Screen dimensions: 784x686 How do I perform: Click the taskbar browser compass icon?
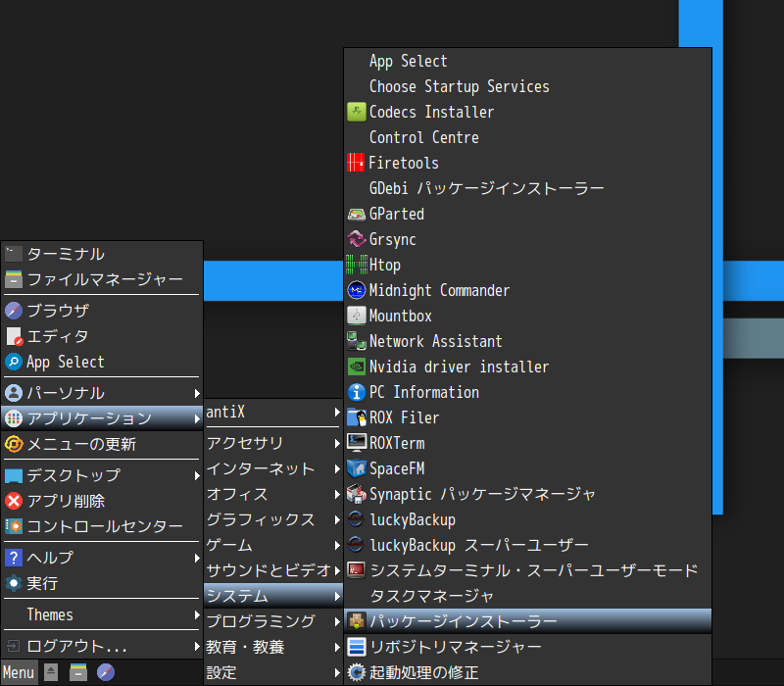[x=106, y=672]
